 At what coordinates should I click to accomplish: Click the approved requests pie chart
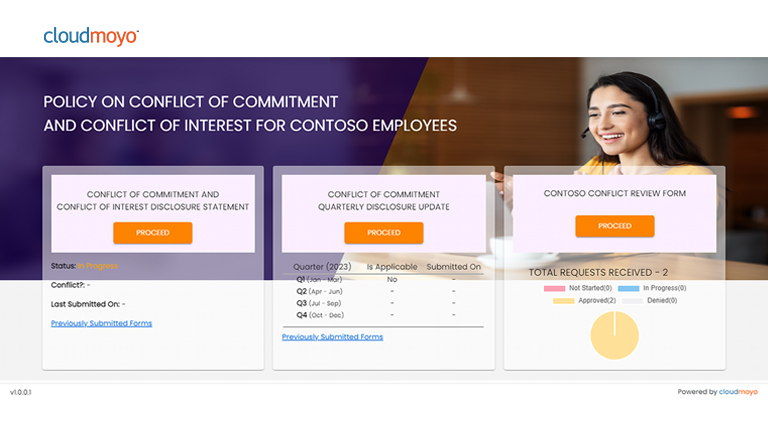point(615,336)
